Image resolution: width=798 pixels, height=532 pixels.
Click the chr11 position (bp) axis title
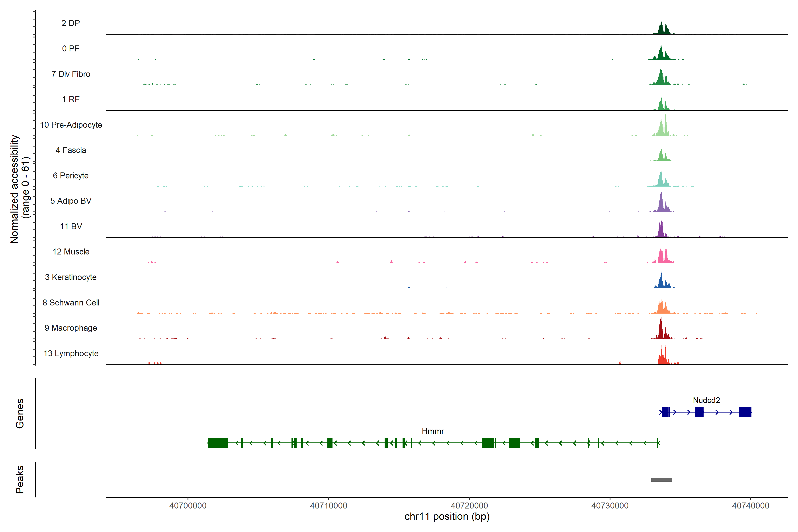pyautogui.click(x=447, y=516)
